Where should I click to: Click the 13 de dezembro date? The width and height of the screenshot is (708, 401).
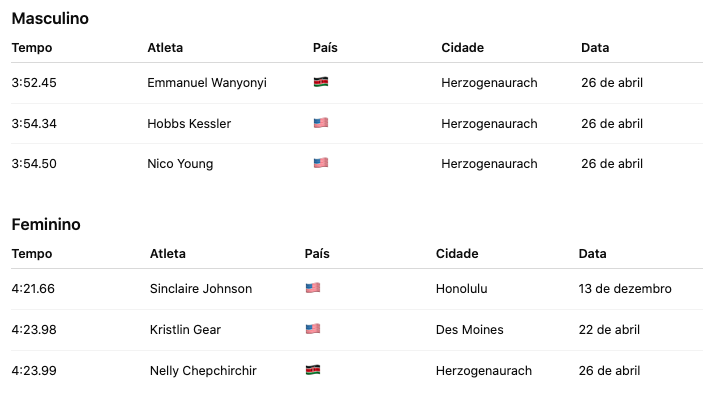[625, 289]
